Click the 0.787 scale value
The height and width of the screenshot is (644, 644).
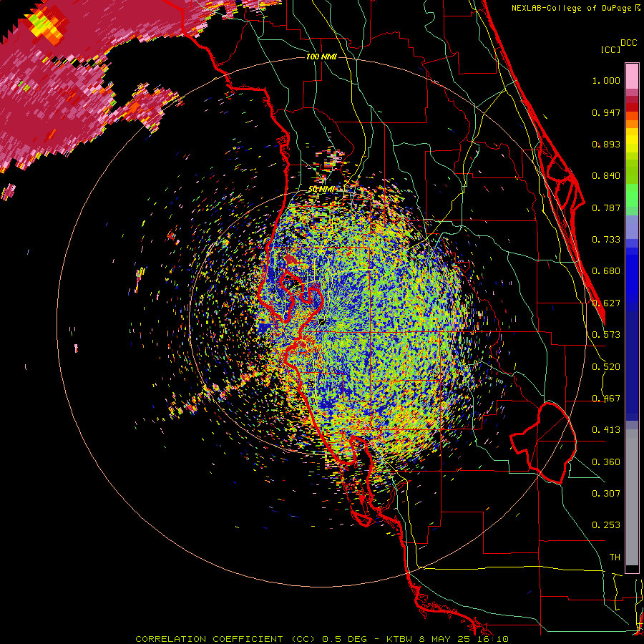(606, 208)
